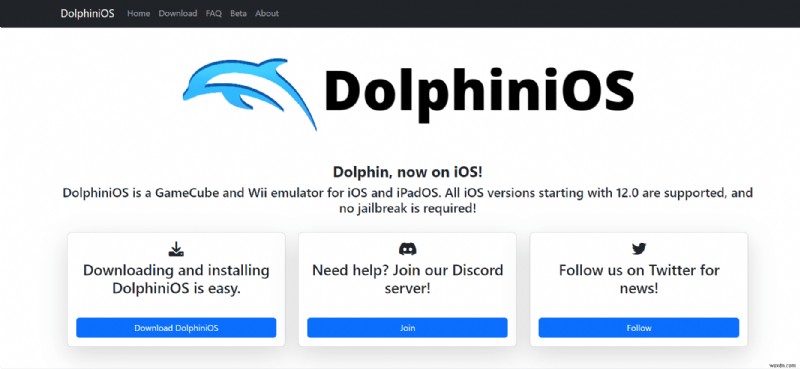Image resolution: width=800 pixels, height=369 pixels.
Task: Click 'Follow us on Twitter for news!' text
Action: 639,279
